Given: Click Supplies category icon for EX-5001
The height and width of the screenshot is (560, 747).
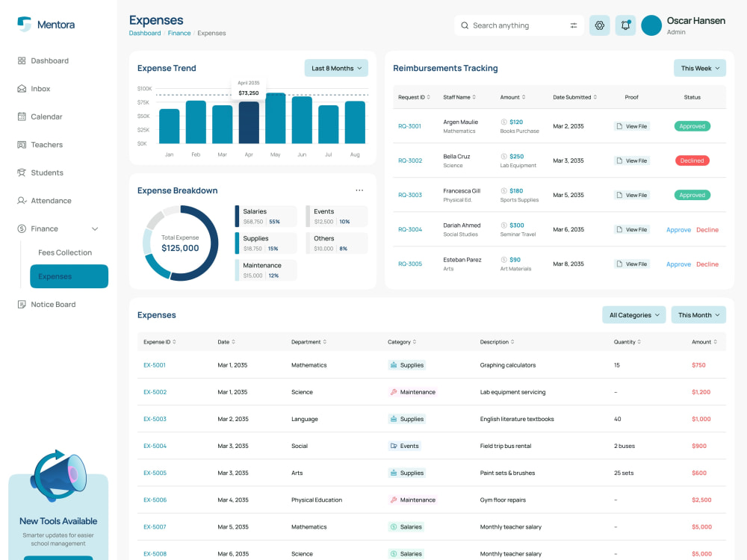Looking at the screenshot, I should coord(394,365).
